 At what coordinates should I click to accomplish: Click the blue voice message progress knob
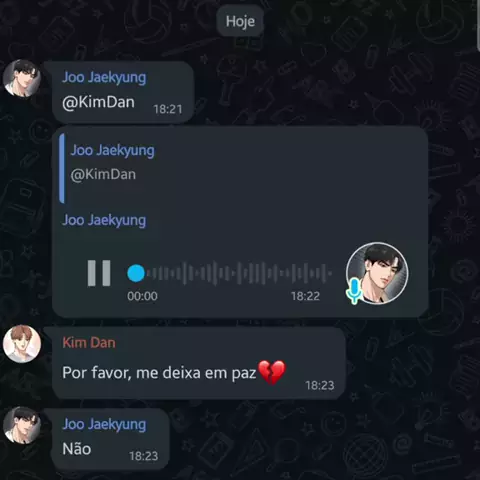click(136, 273)
